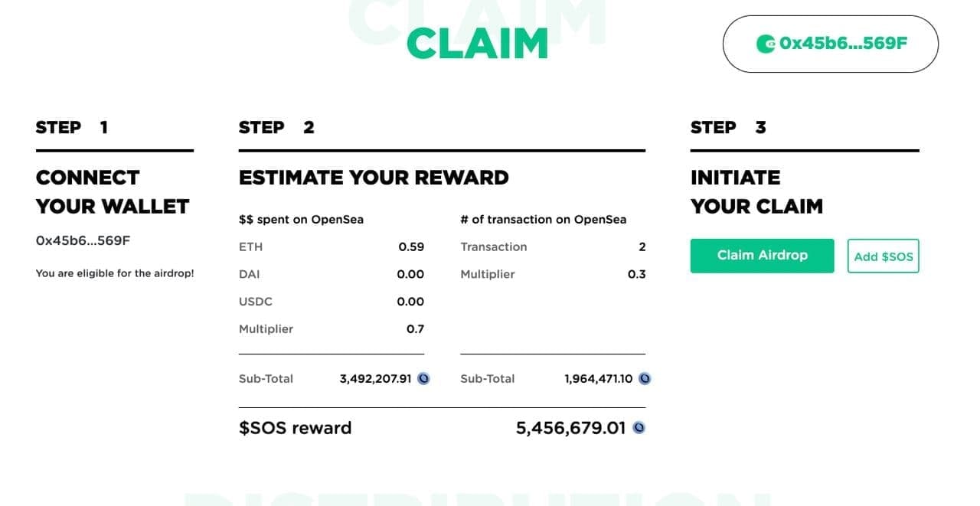
Task: Select the STEP 1 heading
Action: tap(72, 127)
